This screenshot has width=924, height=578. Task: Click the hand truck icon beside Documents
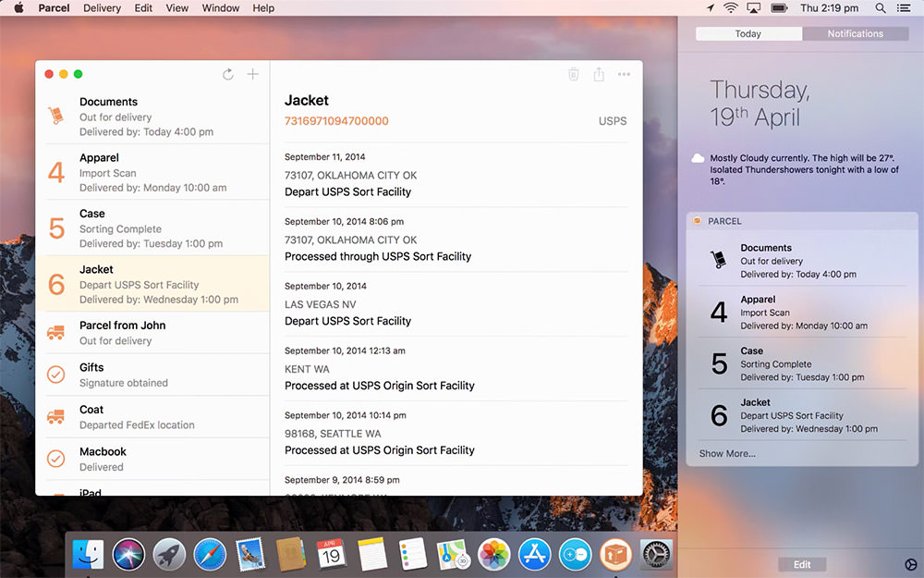coord(56,116)
